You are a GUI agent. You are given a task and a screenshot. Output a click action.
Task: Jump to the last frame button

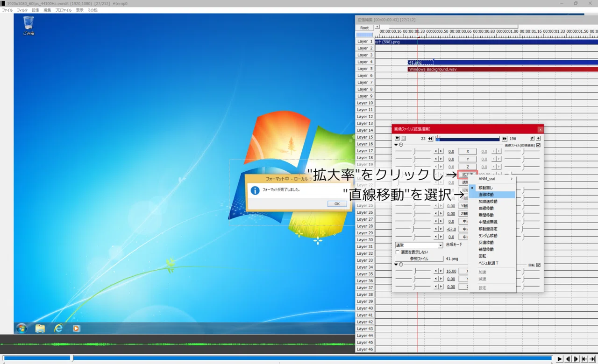point(592,359)
